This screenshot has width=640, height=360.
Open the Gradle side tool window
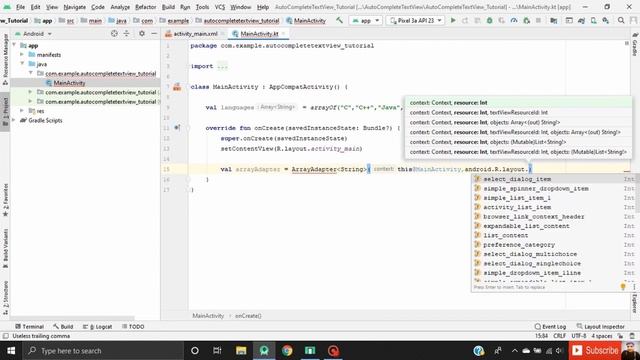point(635,44)
